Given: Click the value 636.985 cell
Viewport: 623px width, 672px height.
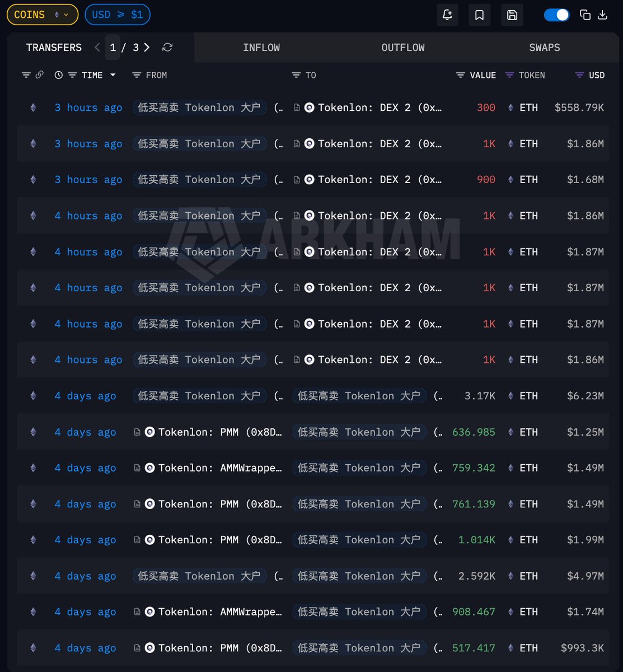Looking at the screenshot, I should [x=474, y=432].
